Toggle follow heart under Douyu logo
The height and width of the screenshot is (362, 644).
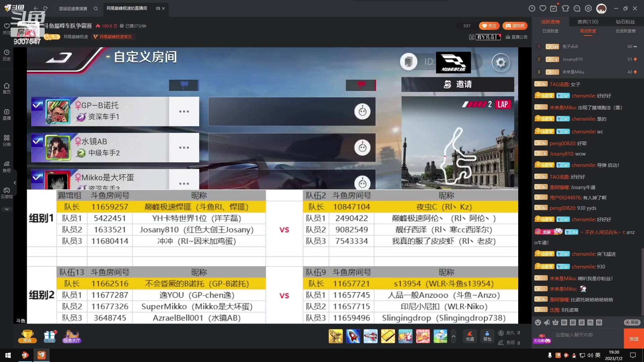point(6,28)
